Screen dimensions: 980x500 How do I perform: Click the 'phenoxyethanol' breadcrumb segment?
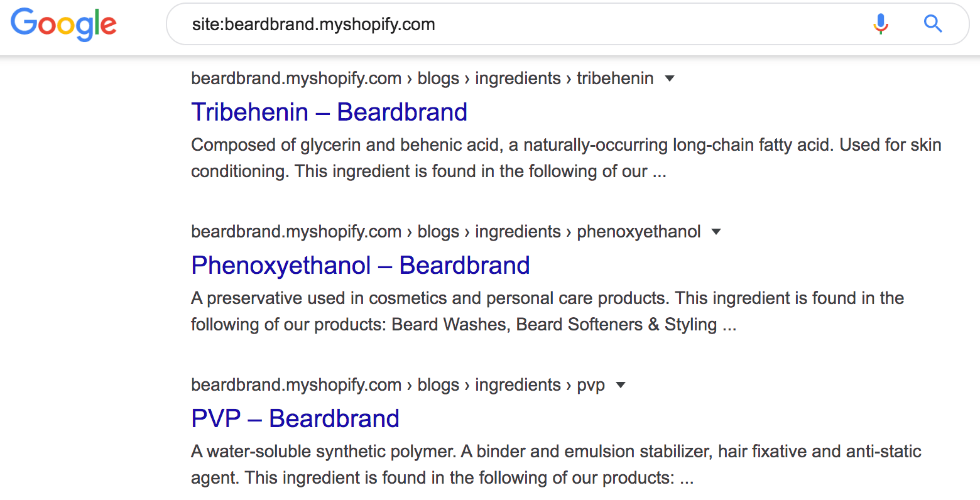(x=638, y=232)
